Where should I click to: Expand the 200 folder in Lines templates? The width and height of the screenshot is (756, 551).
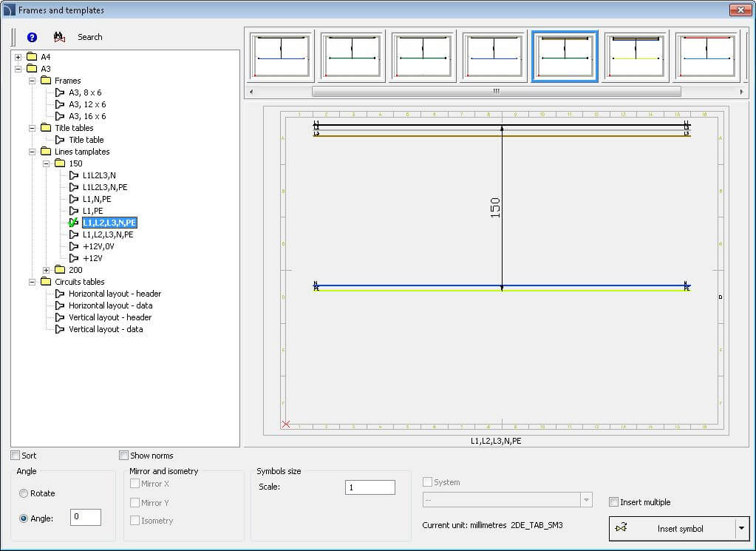point(47,270)
